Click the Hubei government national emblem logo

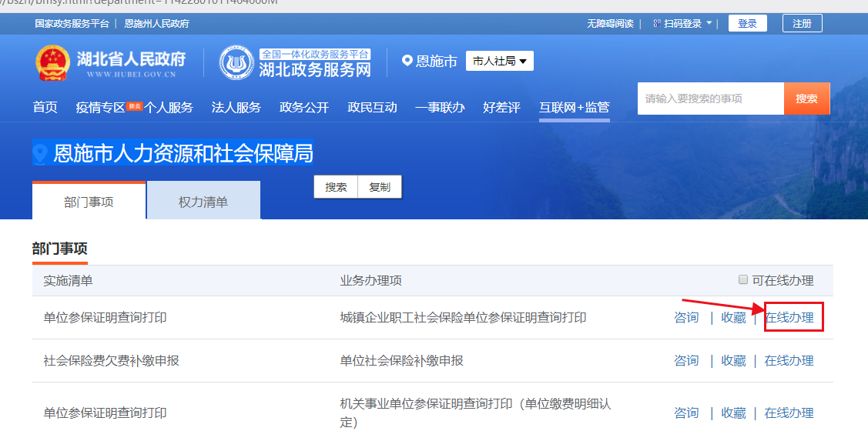coord(52,63)
